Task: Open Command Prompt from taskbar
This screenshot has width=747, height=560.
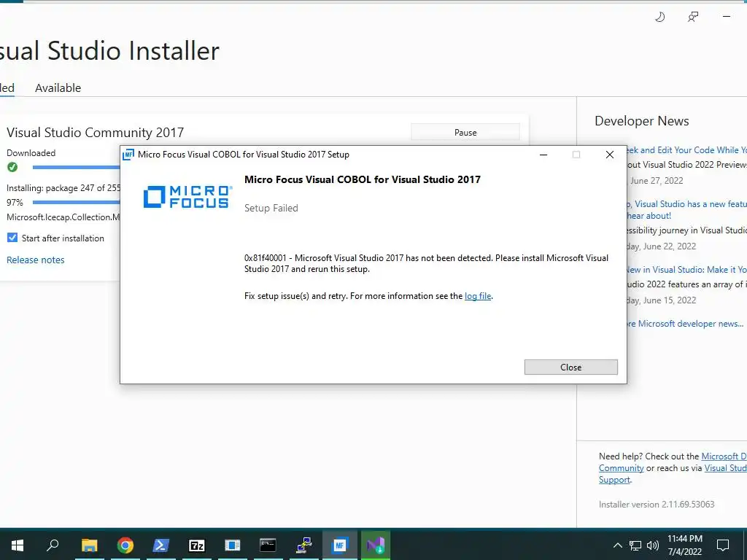Action: click(268, 545)
